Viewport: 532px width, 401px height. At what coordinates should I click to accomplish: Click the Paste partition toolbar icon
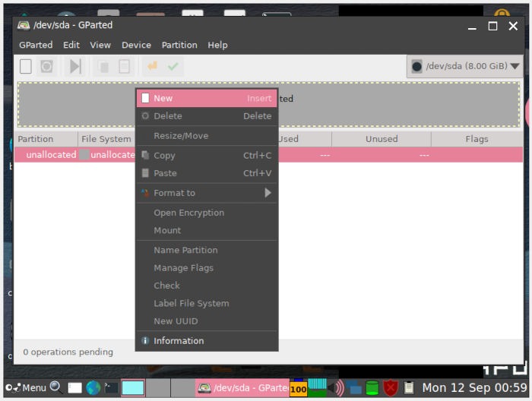124,66
